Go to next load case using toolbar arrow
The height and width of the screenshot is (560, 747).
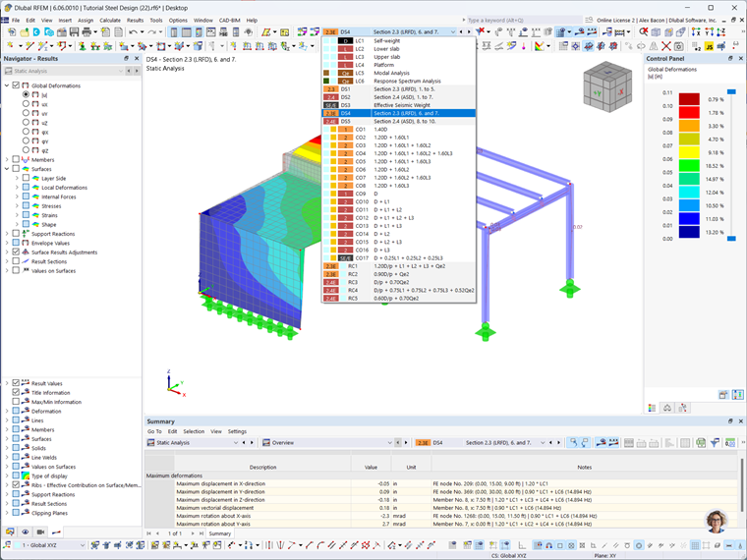point(469,31)
